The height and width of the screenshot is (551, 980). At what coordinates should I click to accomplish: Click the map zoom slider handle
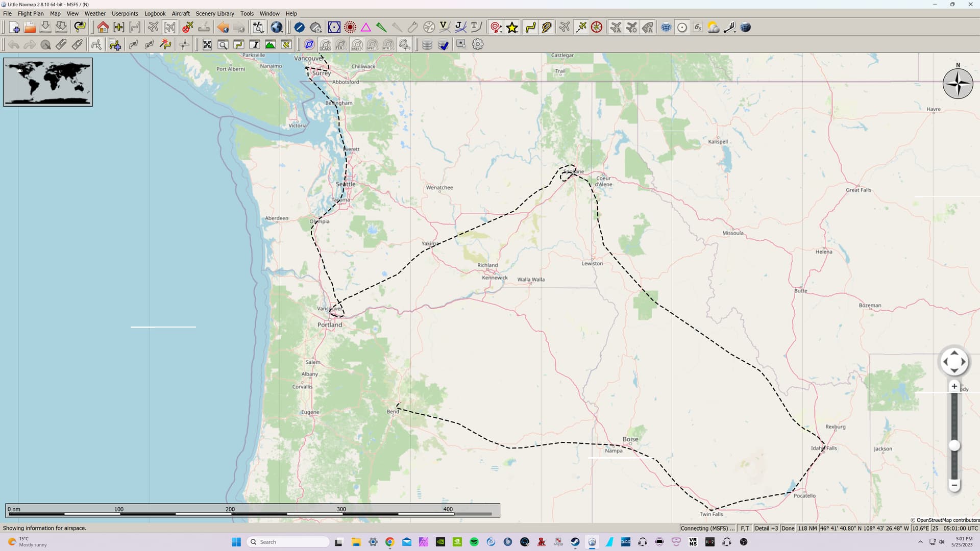[x=954, y=445]
